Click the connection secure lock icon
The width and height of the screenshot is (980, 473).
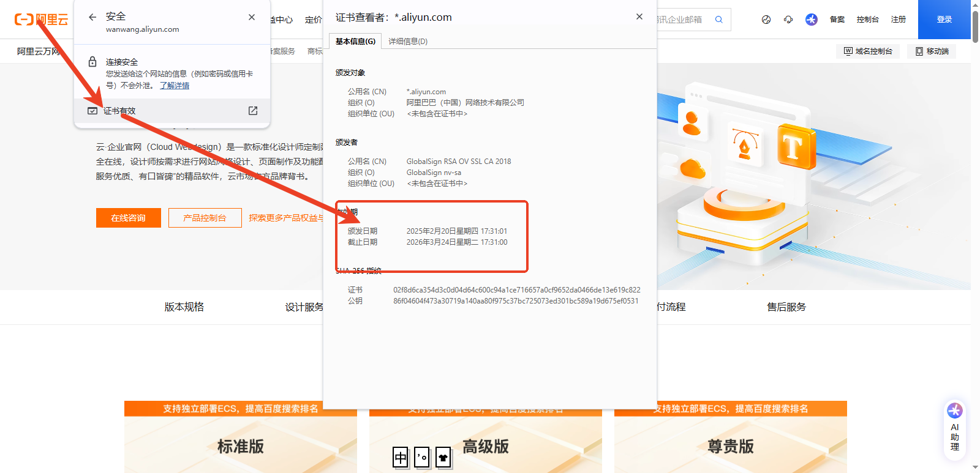pyautogui.click(x=92, y=62)
